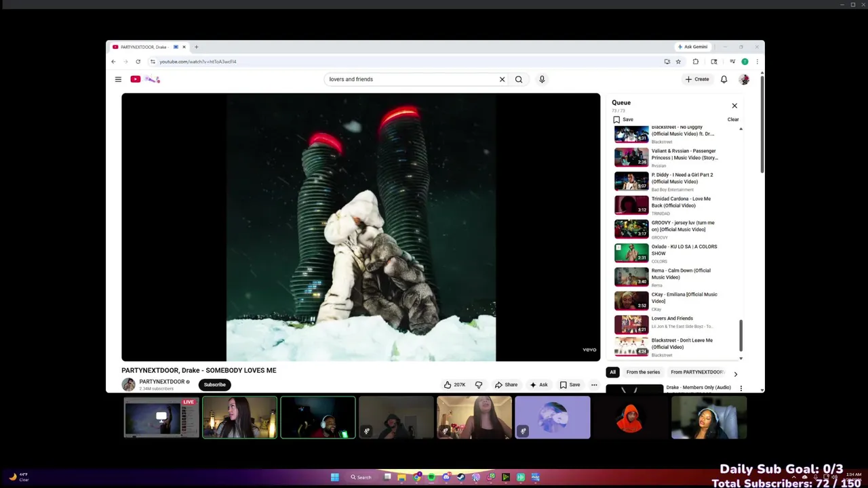Click the Ask button below video
This screenshot has height=488, width=868.
click(x=538, y=385)
